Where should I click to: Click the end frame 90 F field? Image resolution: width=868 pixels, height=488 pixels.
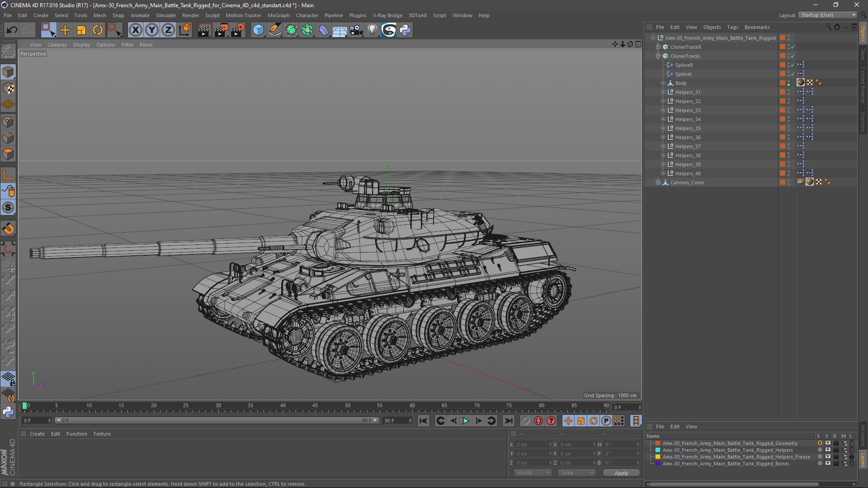click(x=397, y=421)
